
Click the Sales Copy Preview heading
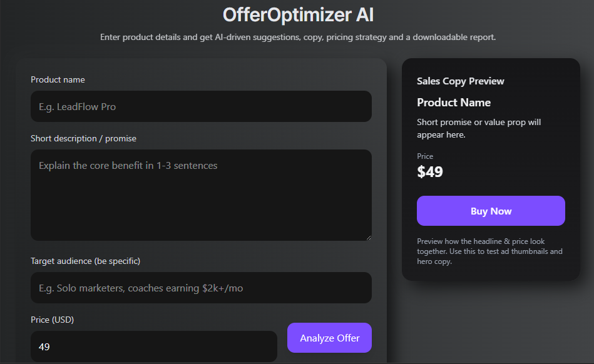tap(460, 81)
